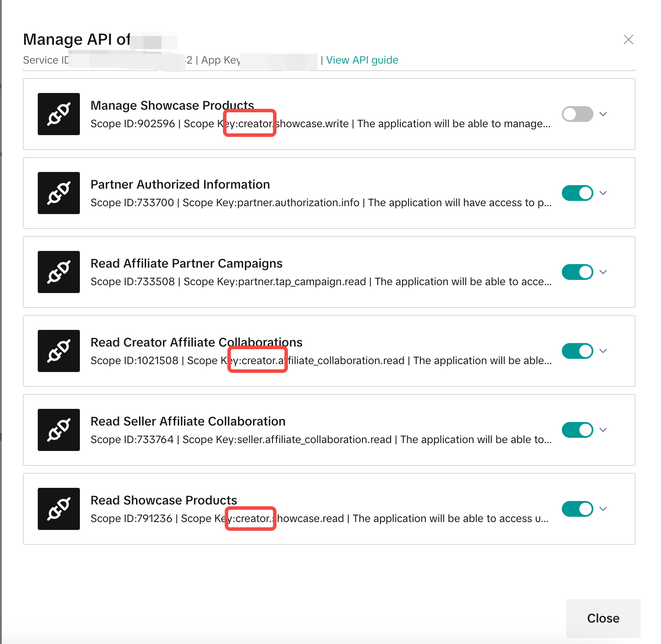Image resolution: width=661 pixels, height=644 pixels.
Task: Expand the Manage Showcase Products details chevron
Action: pyautogui.click(x=604, y=114)
